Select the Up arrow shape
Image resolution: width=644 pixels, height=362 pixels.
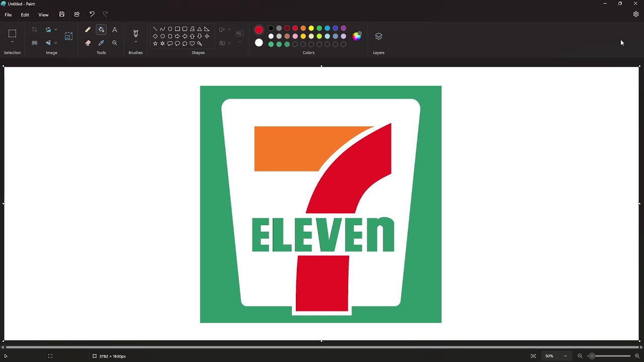(192, 36)
